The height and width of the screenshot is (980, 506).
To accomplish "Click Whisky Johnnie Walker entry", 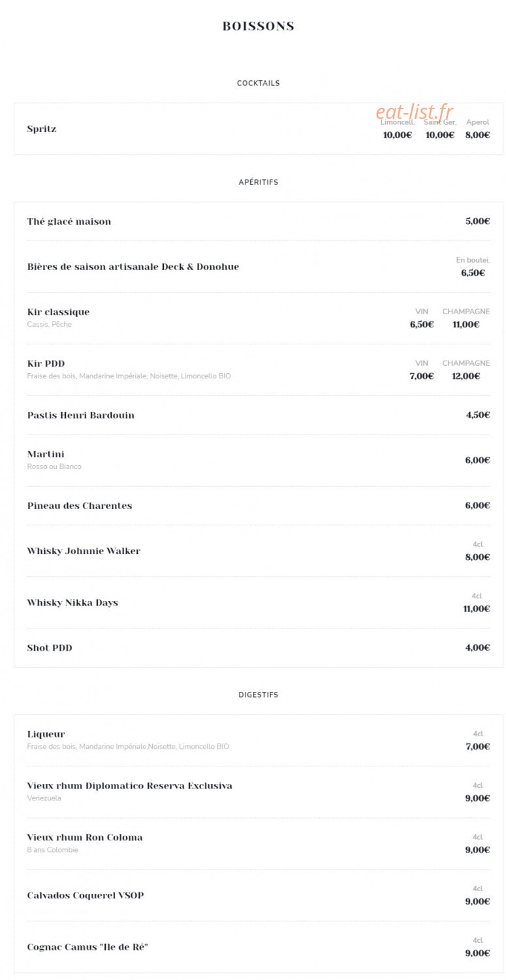I will tap(84, 551).
